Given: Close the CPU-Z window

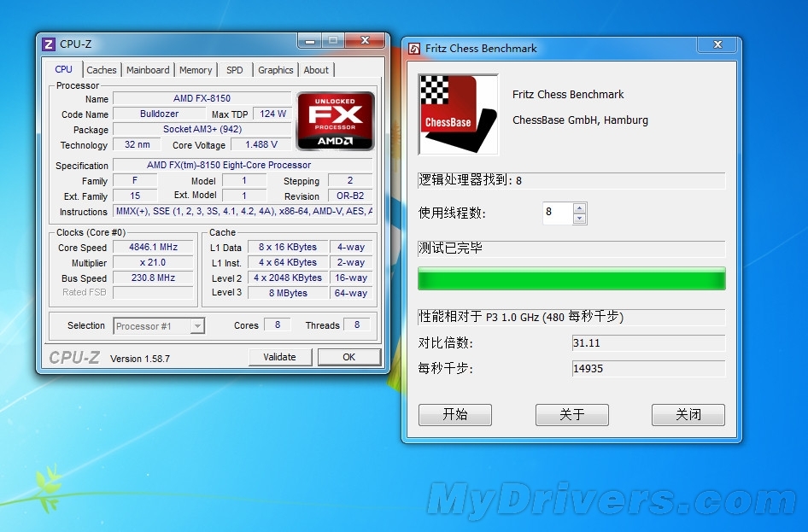Looking at the screenshot, I should [x=366, y=40].
